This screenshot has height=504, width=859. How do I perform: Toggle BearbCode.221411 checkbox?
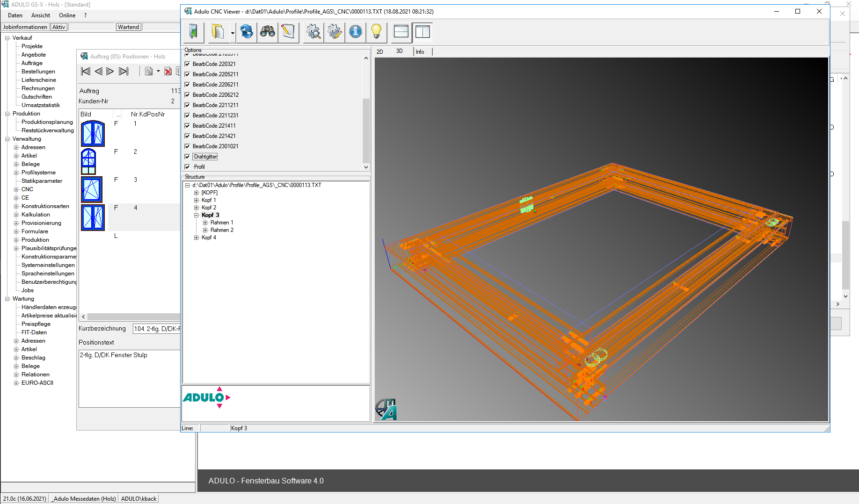(187, 126)
